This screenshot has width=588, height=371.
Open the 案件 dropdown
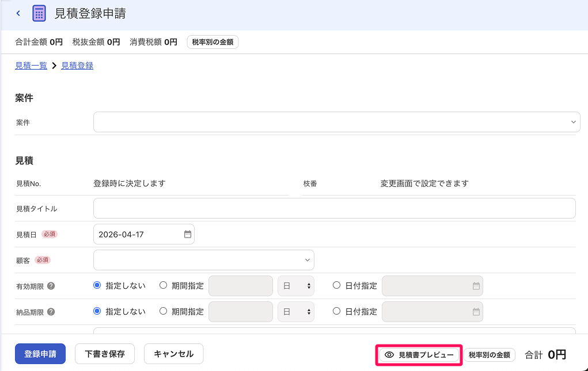[x=336, y=122]
